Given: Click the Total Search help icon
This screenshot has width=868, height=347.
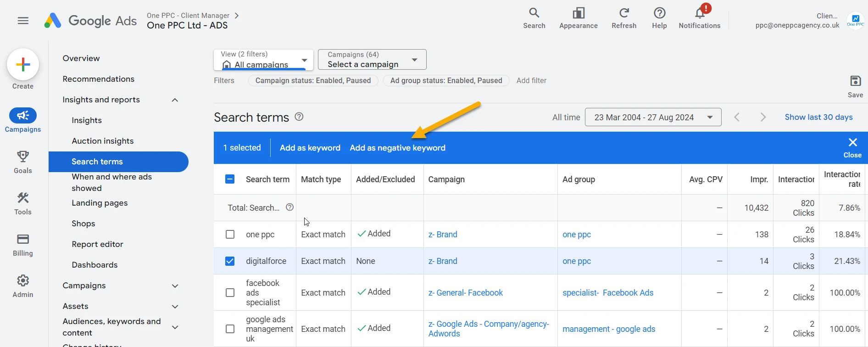Looking at the screenshot, I should click(289, 207).
